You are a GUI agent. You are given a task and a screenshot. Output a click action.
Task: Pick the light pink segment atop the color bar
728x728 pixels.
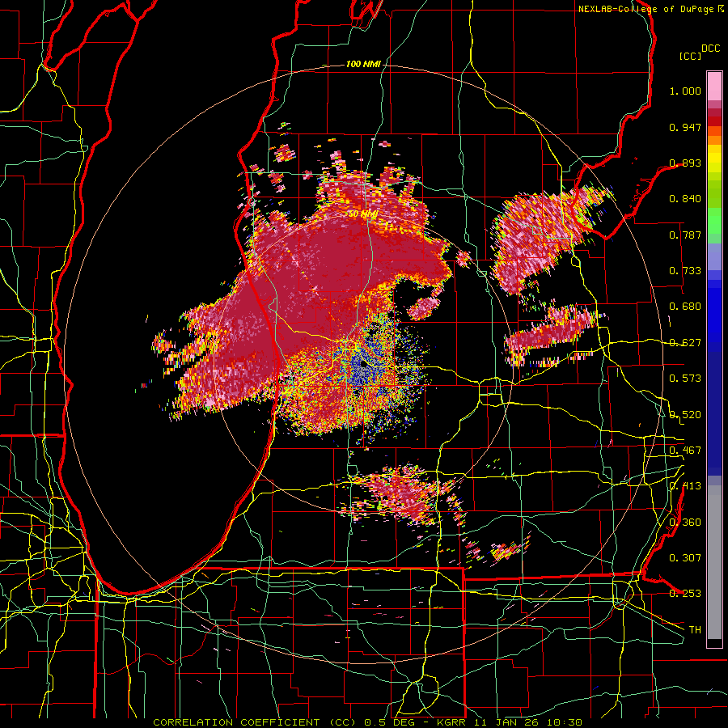click(714, 86)
